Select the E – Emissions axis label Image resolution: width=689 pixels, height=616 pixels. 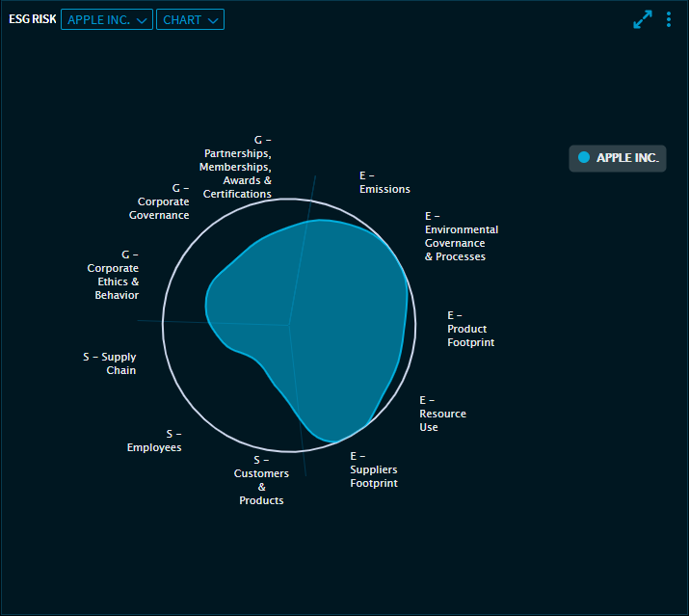[x=384, y=182]
